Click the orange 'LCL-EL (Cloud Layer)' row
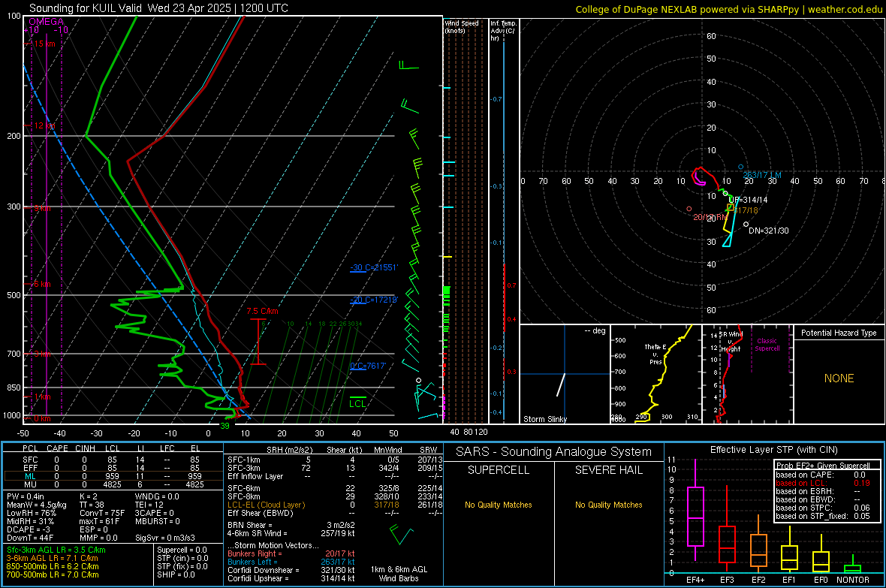Image resolution: width=886 pixels, height=588 pixels. 266,505
